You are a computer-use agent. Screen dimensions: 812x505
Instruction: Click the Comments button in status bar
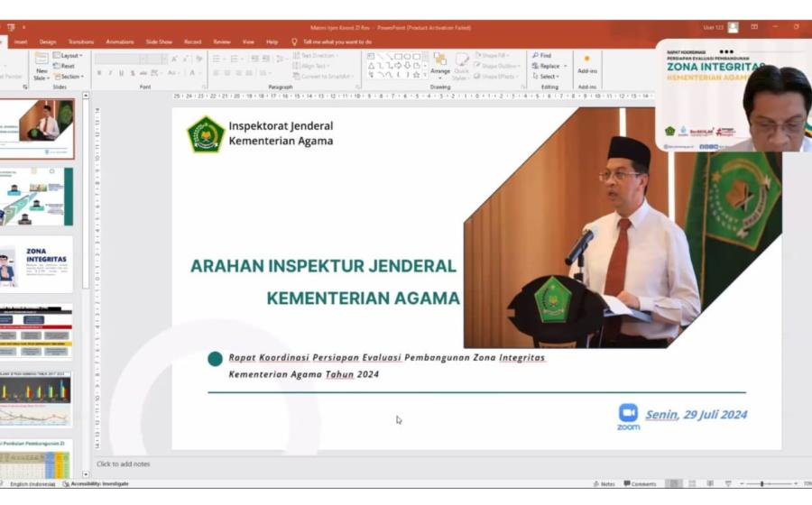click(640, 483)
